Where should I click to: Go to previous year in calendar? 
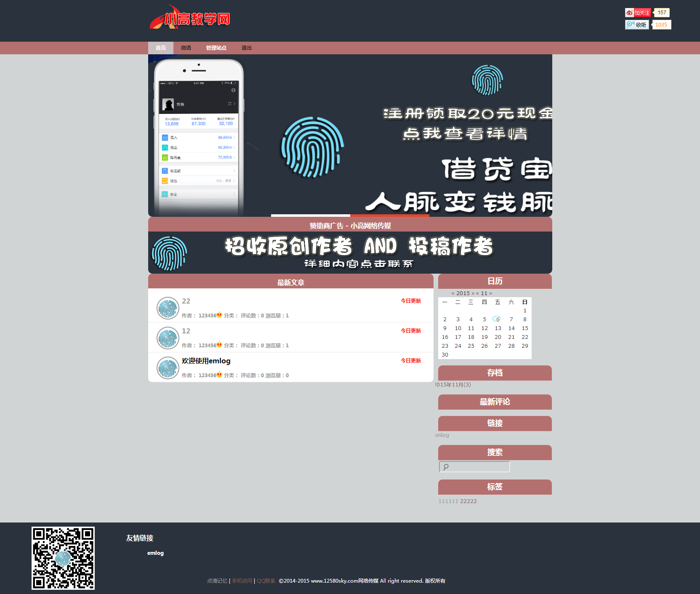pos(453,293)
